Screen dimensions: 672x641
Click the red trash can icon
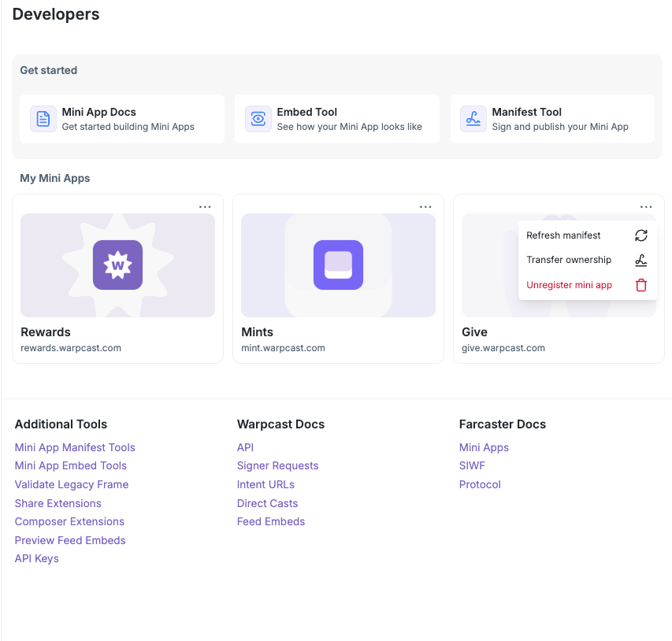(x=641, y=285)
